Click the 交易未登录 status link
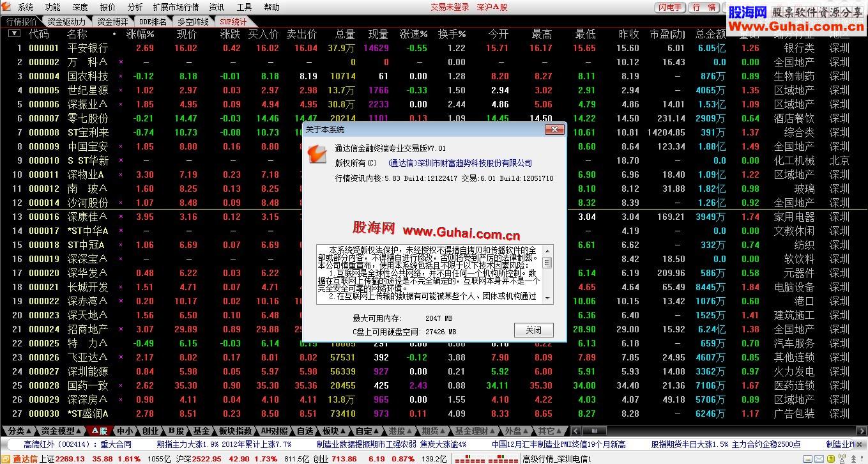 coord(449,7)
